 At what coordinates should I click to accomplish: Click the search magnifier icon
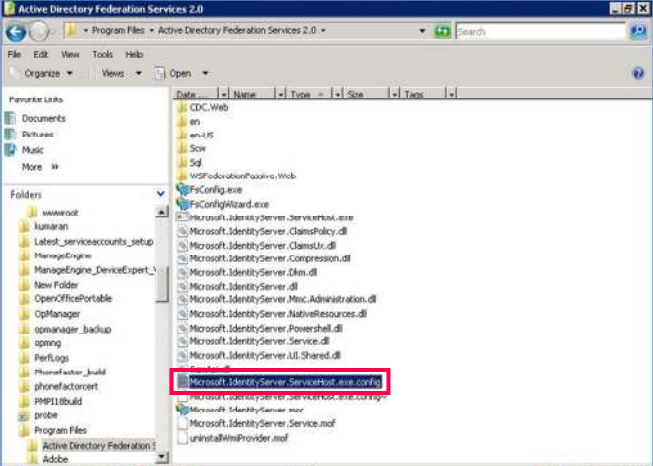tap(638, 32)
